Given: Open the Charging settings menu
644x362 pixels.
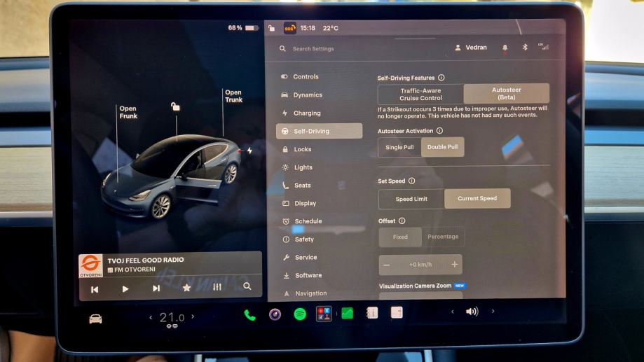Looking at the screenshot, I should [x=301, y=113].
